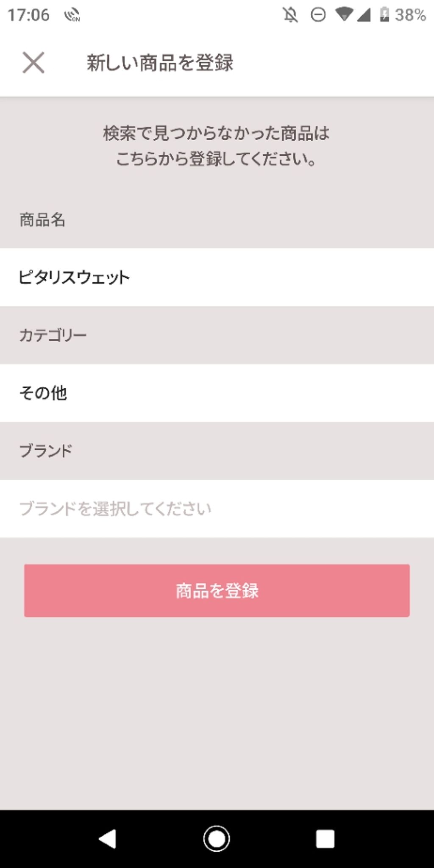
Task: Close the new product registration screen
Action: click(x=33, y=63)
